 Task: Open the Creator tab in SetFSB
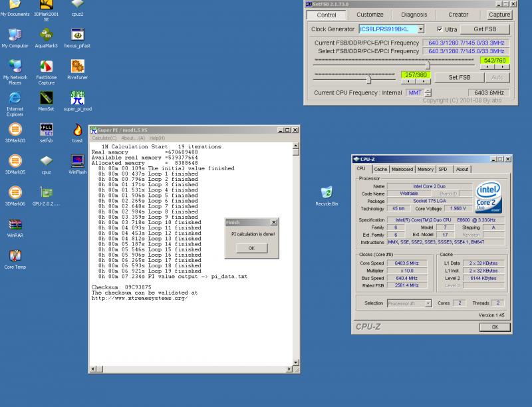pos(458,15)
